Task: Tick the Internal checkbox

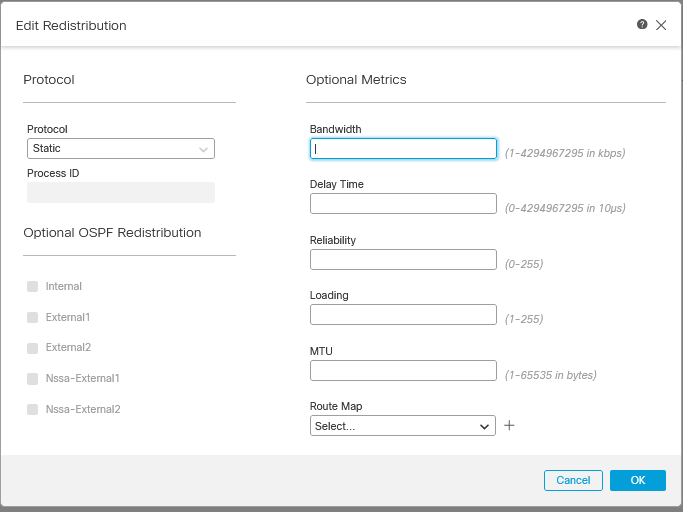Action: tap(33, 286)
